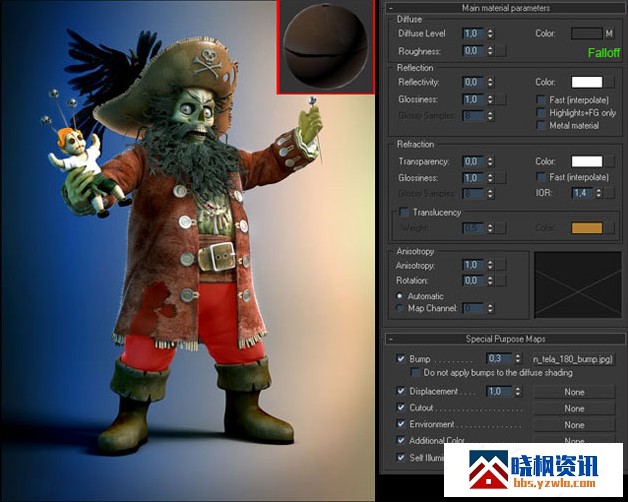This screenshot has width=628, height=502.
Task: Click the IOR value field
Action: pos(583,193)
